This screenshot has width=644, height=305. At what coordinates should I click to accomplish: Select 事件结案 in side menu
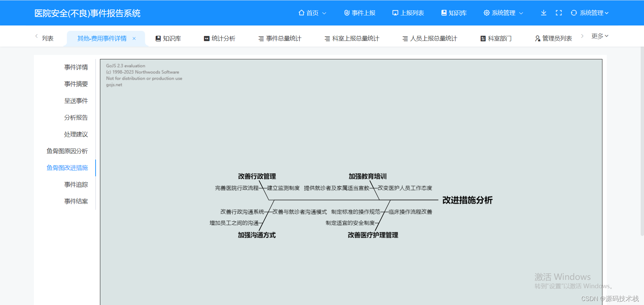76,201
